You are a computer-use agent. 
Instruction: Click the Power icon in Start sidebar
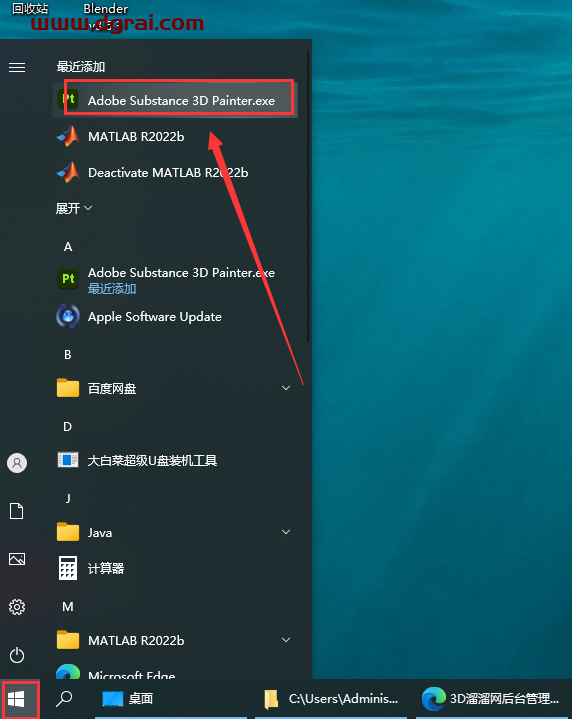click(x=17, y=655)
